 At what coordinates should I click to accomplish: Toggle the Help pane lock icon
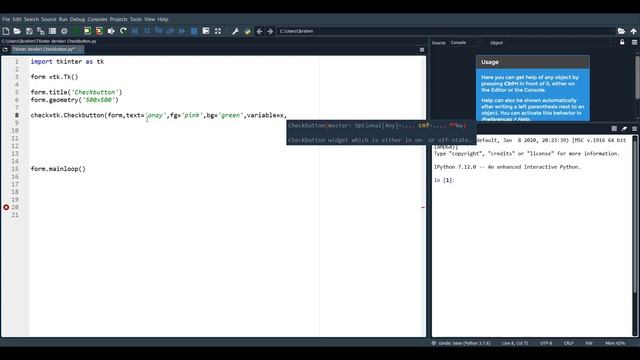coord(622,42)
